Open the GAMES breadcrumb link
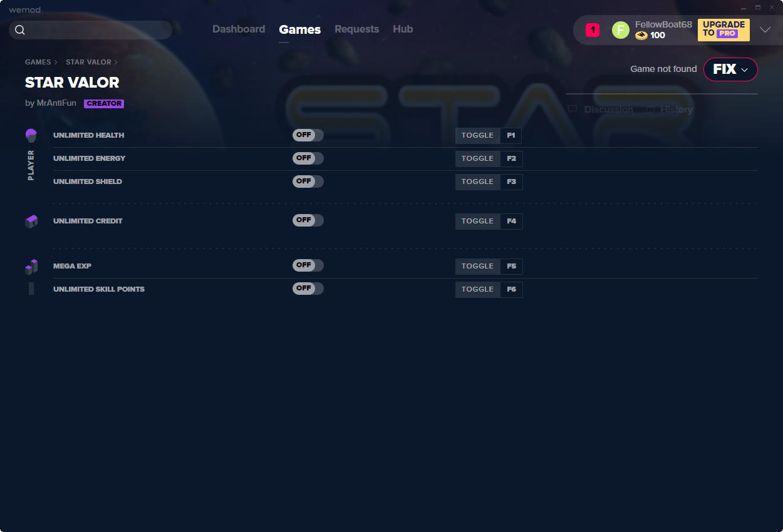 click(38, 62)
